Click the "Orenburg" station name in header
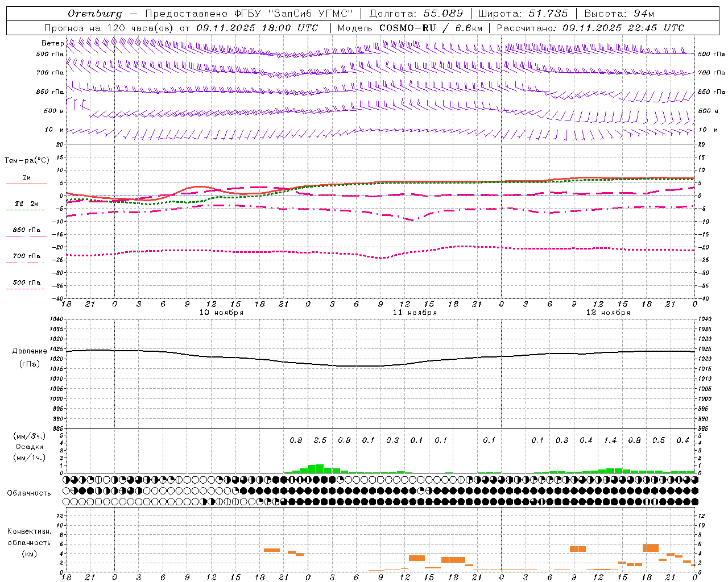The height and width of the screenshot is (582, 728). coord(95,14)
